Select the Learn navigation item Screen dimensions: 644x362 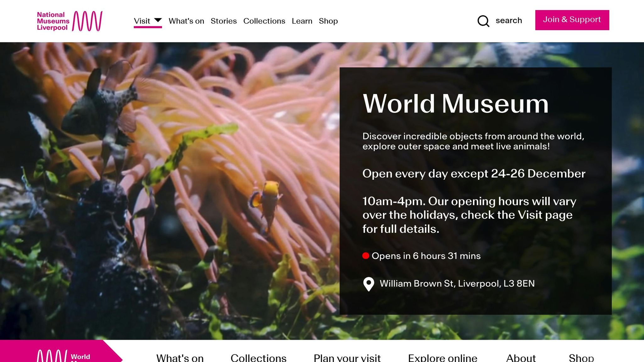[302, 21]
